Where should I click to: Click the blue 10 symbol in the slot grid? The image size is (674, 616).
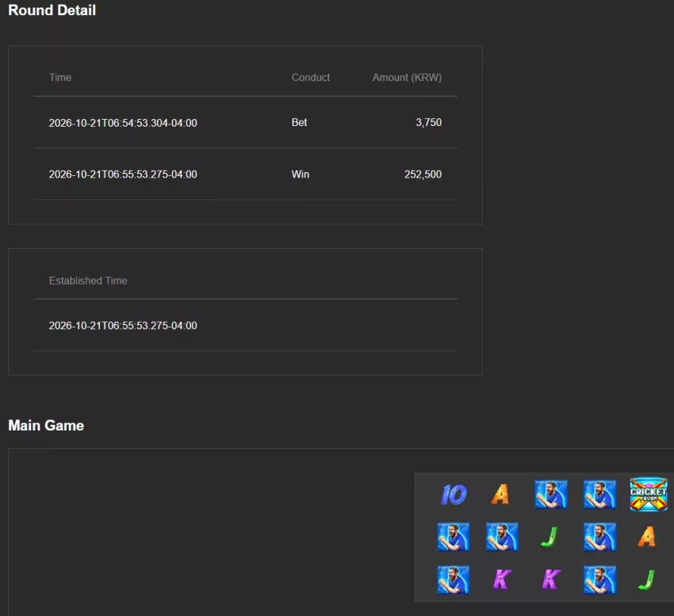coord(454,495)
